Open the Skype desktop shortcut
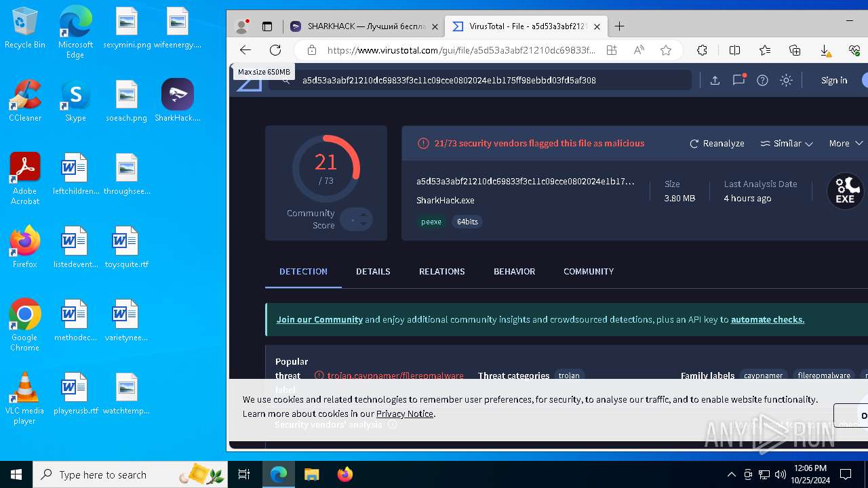Viewport: 868px width, 488px height. tap(75, 101)
